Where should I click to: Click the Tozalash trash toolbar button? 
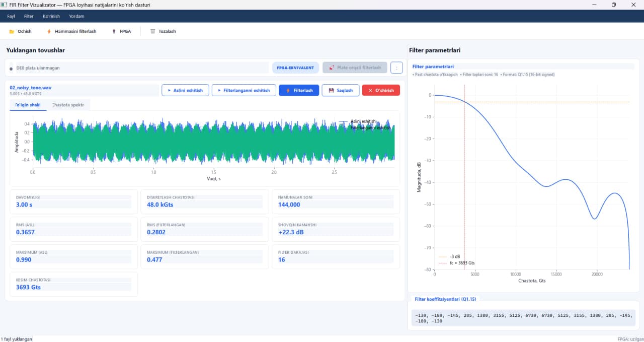pyautogui.click(x=163, y=31)
